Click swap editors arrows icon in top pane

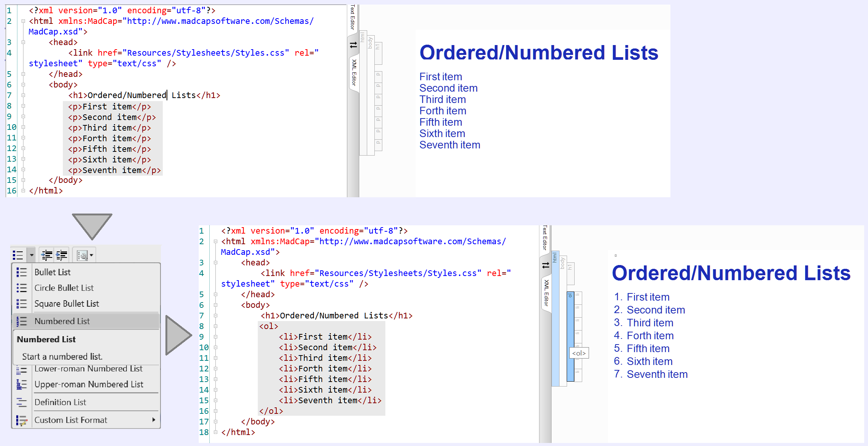353,45
